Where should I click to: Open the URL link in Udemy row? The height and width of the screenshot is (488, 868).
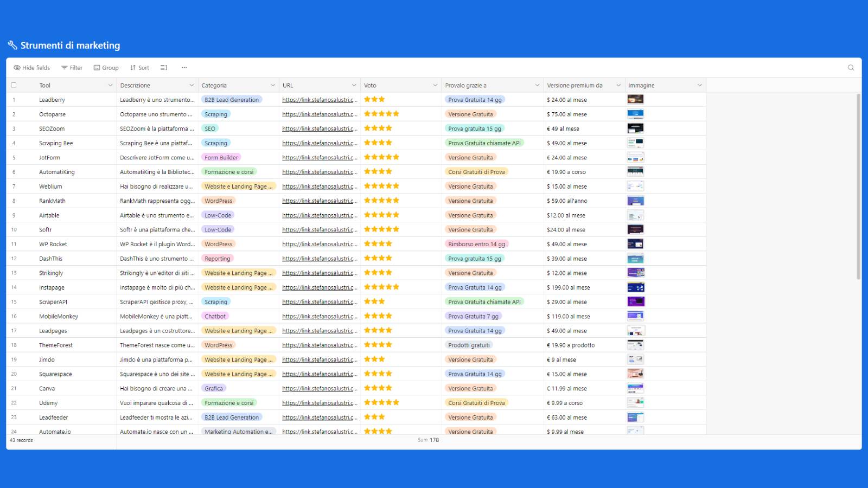pos(320,403)
